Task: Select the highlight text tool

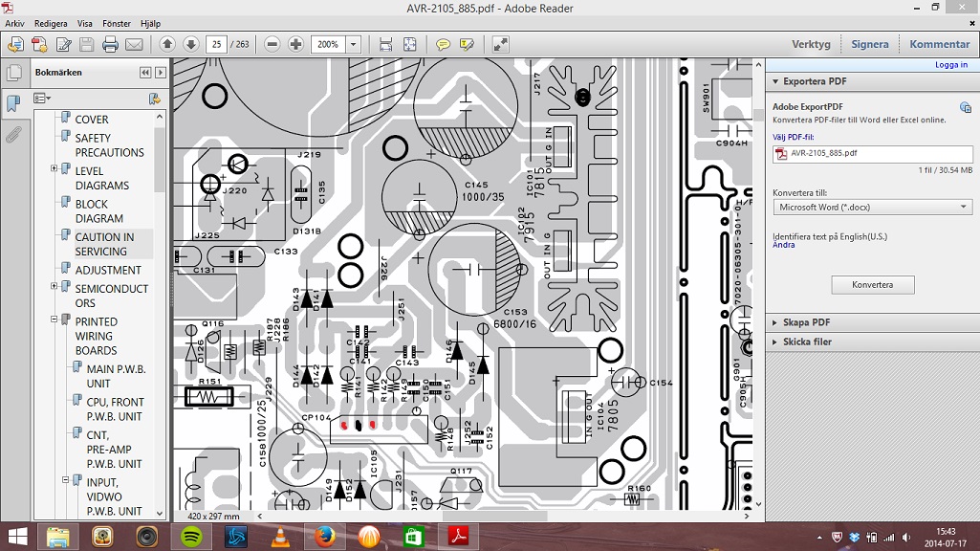Action: click(467, 44)
